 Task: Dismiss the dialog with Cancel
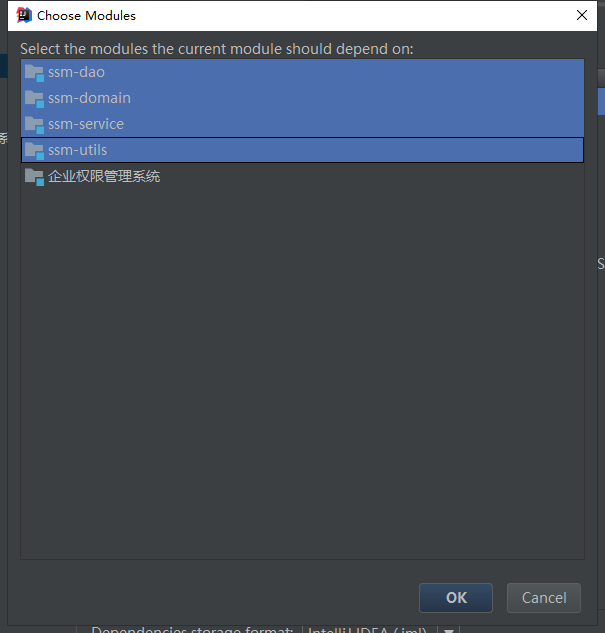[x=544, y=598]
